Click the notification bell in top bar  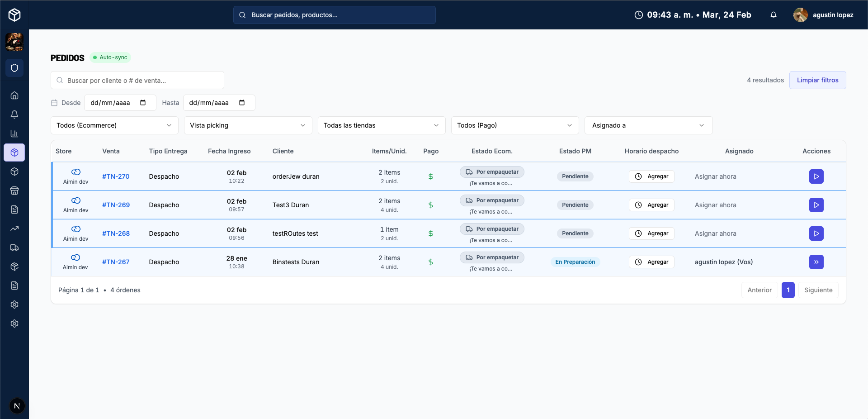pyautogui.click(x=774, y=15)
